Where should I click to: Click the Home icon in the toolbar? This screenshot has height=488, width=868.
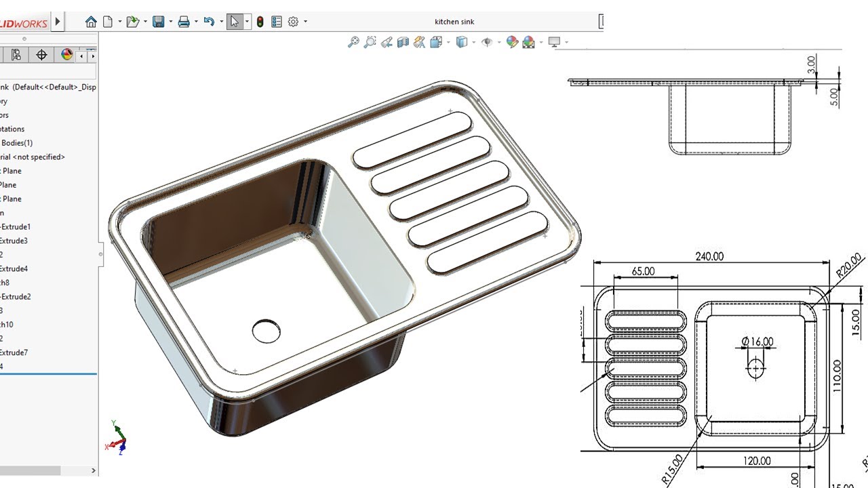91,22
